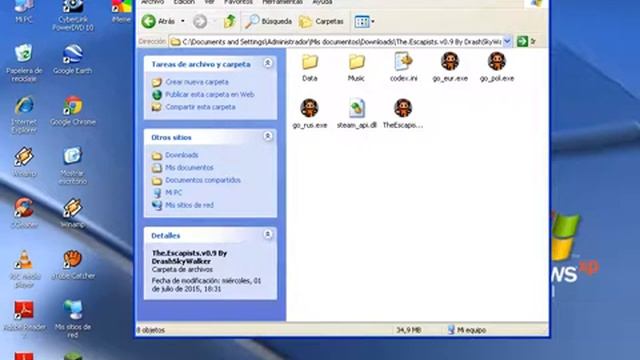Viewport: 640px width, 360px height.
Task: Toggle the Carpetas folder tree
Action: click(321, 21)
